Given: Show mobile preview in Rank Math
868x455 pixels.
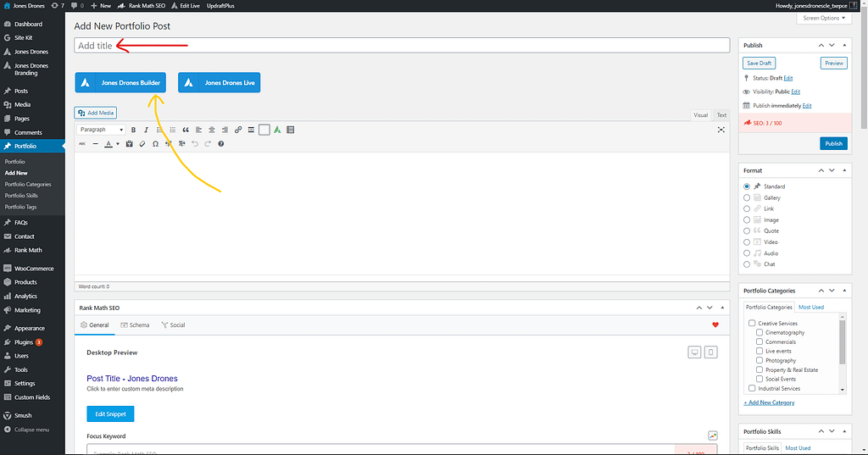Looking at the screenshot, I should [x=711, y=352].
